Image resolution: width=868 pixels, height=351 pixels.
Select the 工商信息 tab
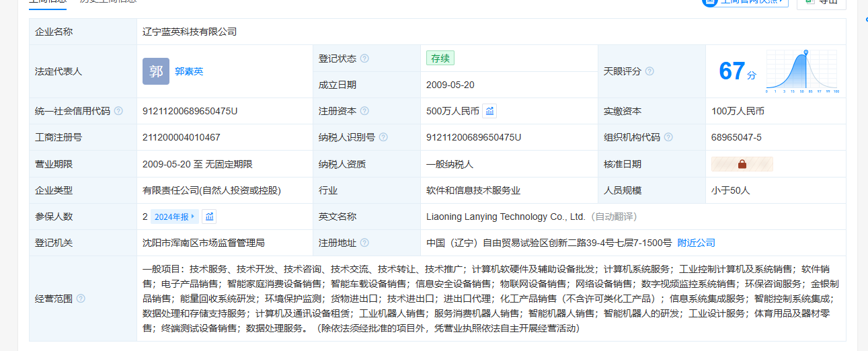tap(48, 2)
